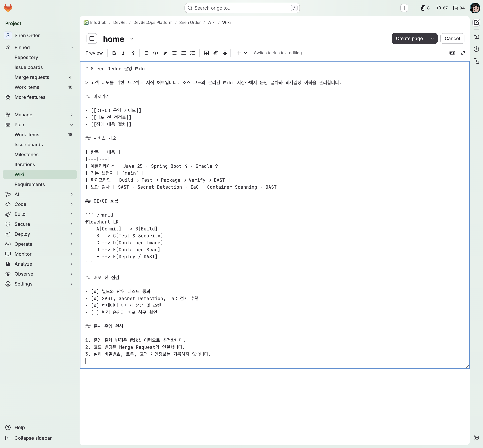The image size is (483, 448).
Task: Apply italic formatting
Action: tap(123, 53)
